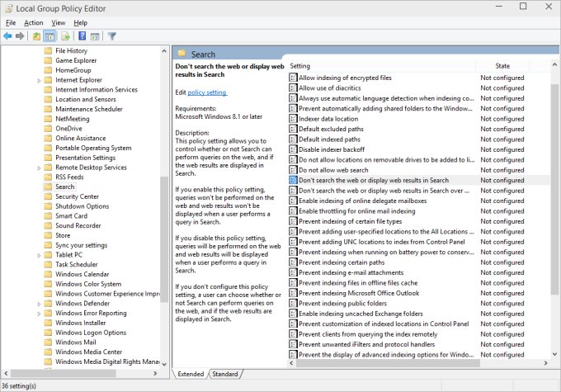Click the Back arrow toolbar icon

coord(7,35)
